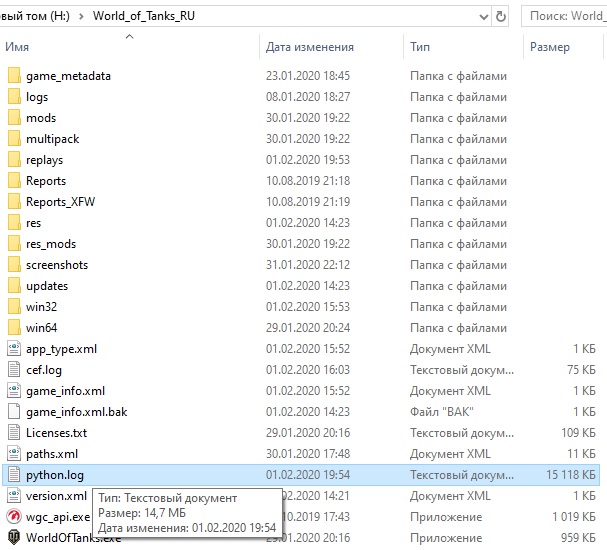Viewport: 607px width, 550px height.
Task: Select the app_type.xml file icon
Action: pos(14,348)
